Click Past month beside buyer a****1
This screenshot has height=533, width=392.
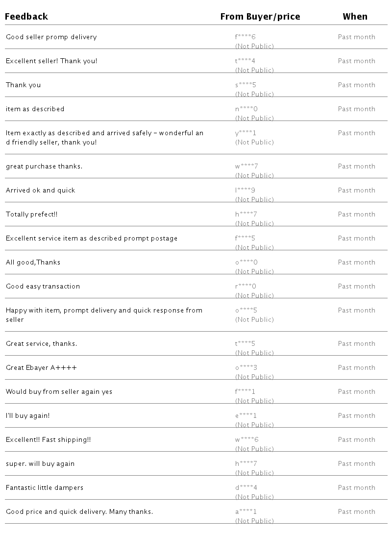coord(356,512)
